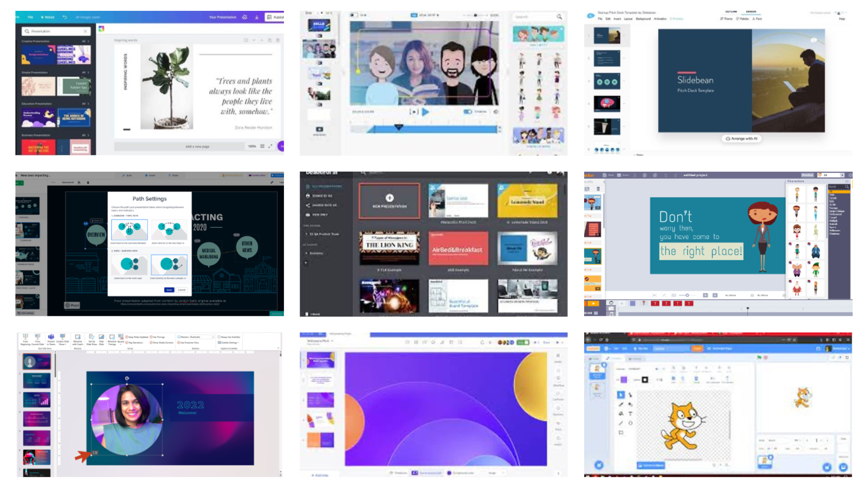868x488 pixels.
Task: Open the Custom Slide Show dropdown in PowerPoint
Action: [x=63, y=339]
